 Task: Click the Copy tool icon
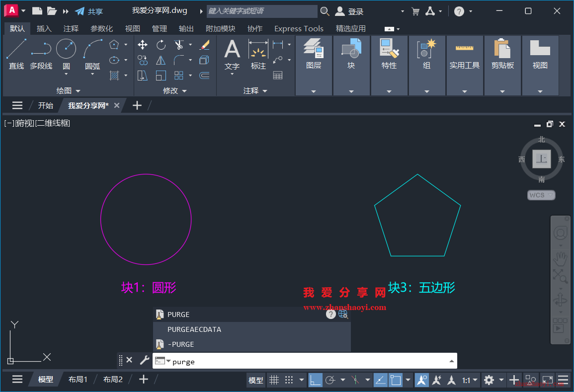click(x=143, y=60)
